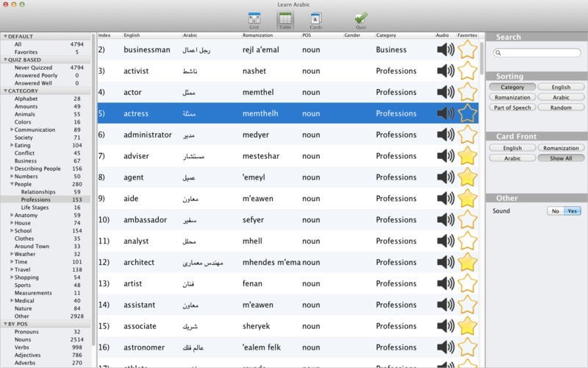Play audio for the word architect
Screen dimensions: 588x368
tap(445, 262)
